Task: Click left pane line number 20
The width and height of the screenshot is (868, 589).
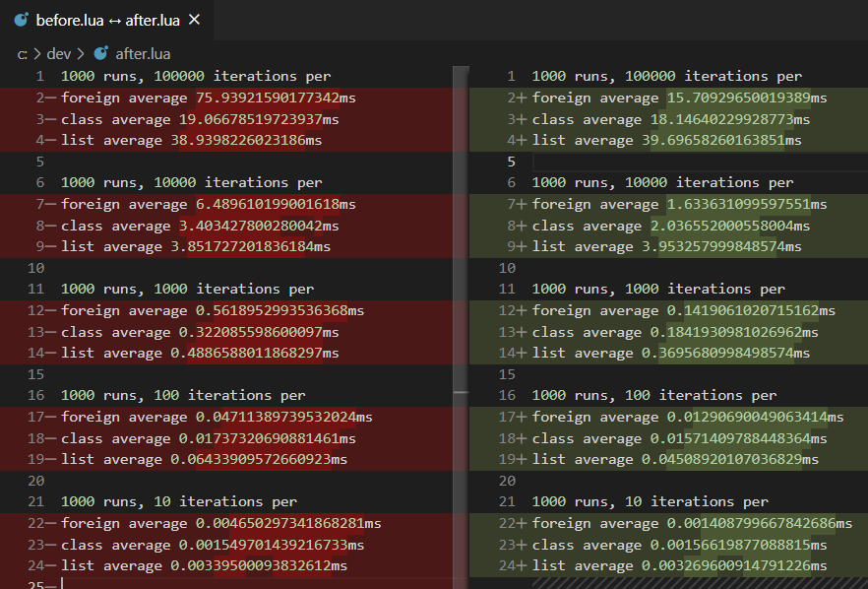Action: (x=36, y=481)
